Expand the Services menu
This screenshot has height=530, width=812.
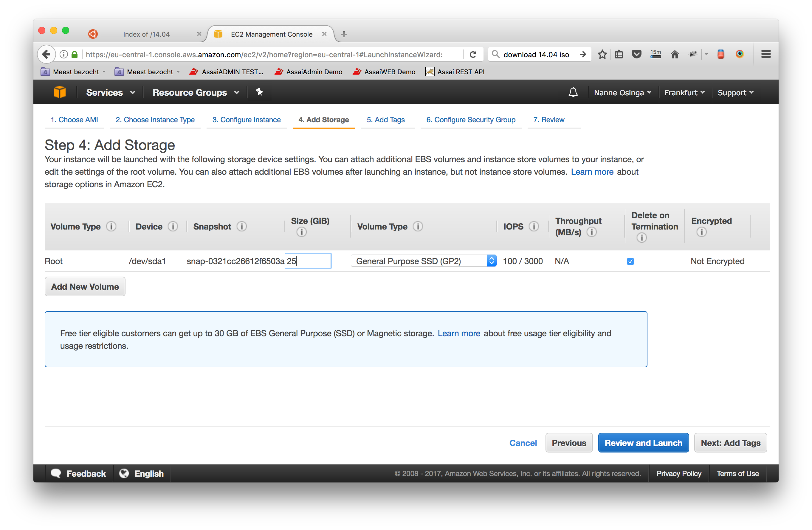111,92
